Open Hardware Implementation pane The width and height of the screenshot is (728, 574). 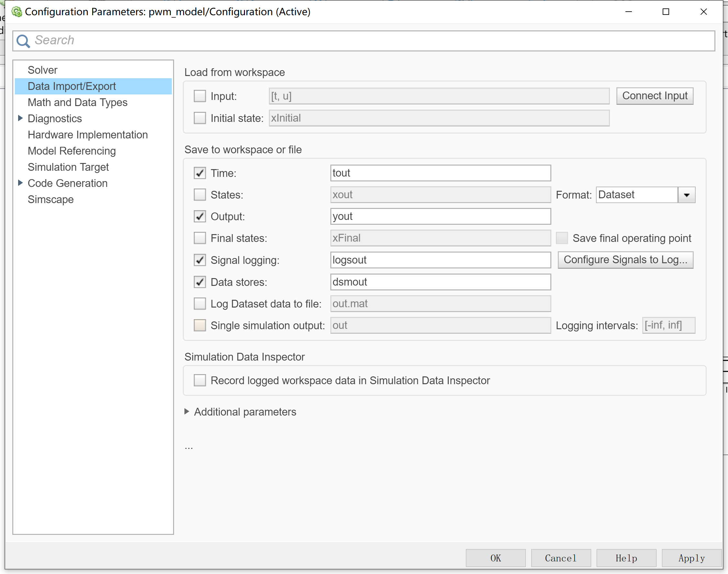pos(87,135)
